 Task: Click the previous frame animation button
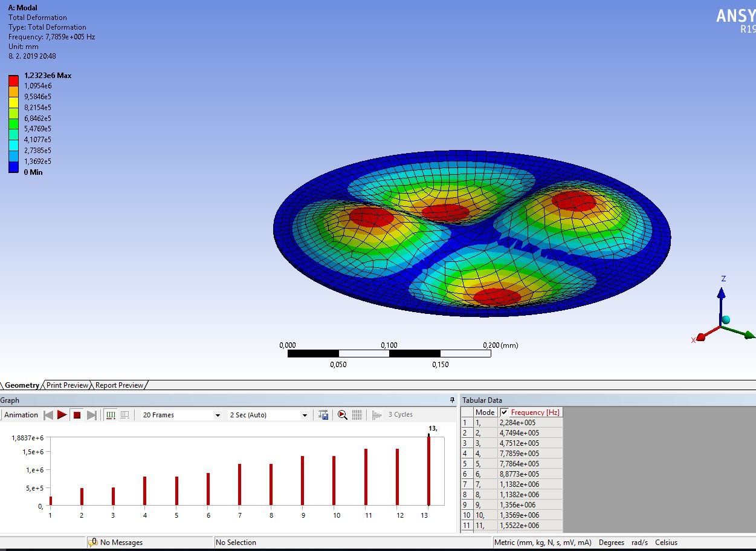[48, 415]
